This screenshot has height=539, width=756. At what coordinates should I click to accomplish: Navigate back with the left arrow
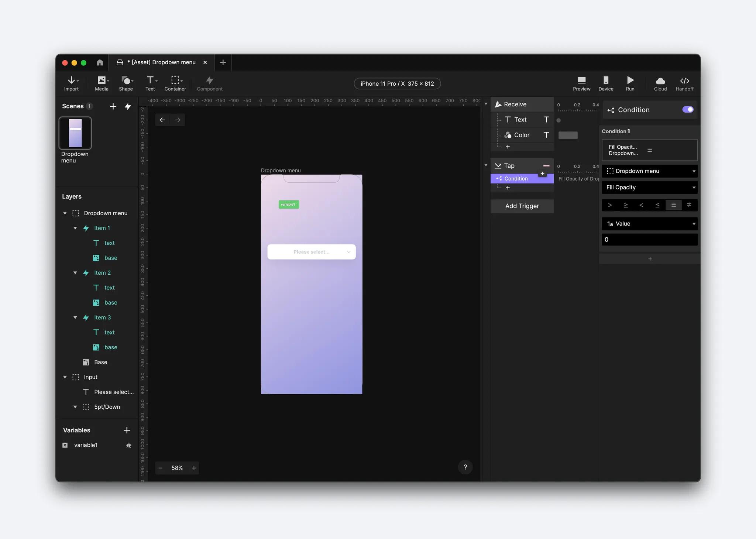162,120
